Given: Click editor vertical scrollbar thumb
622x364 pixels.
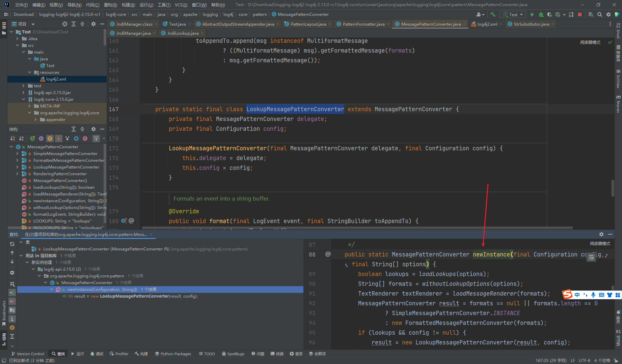Looking at the screenshot, I should pyautogui.click(x=613, y=188).
